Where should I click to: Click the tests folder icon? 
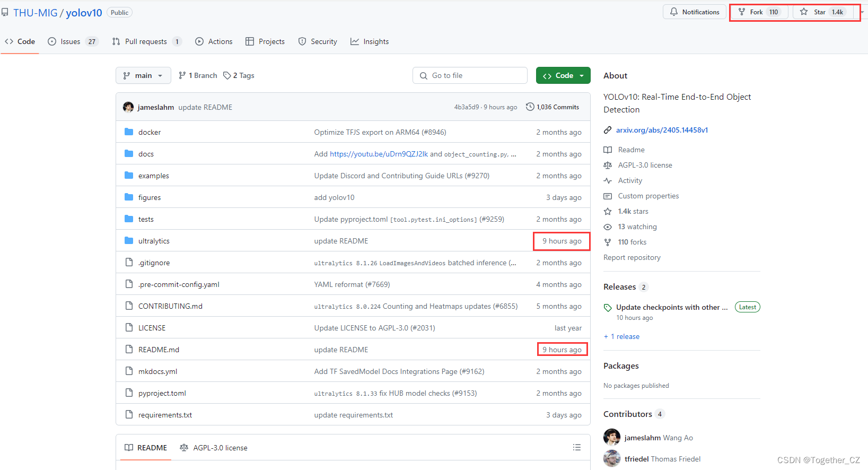click(x=129, y=219)
